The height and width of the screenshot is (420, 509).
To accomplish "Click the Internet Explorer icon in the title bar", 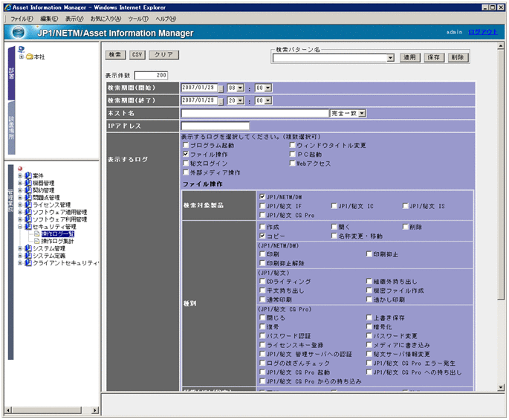I will (x=7, y=7).
